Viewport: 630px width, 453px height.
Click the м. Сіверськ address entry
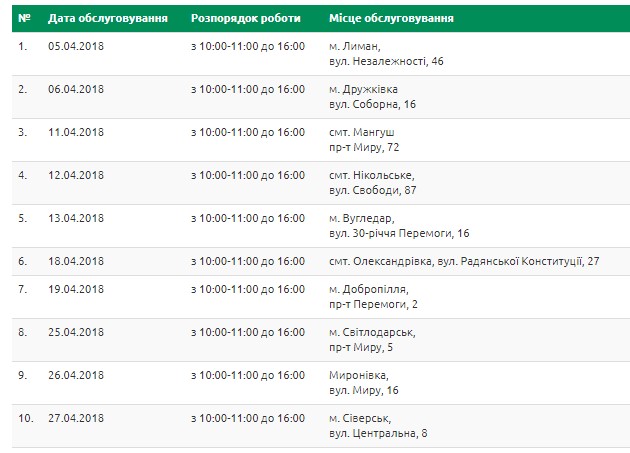(378, 426)
